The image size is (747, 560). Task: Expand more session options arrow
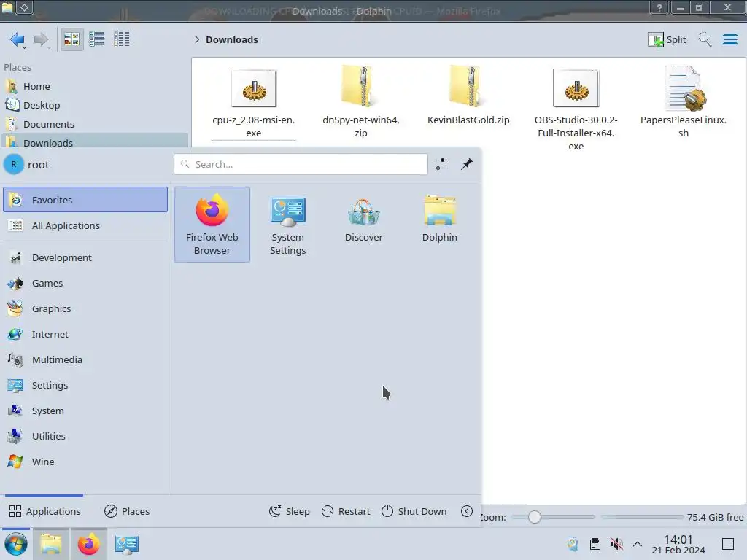tap(467, 511)
